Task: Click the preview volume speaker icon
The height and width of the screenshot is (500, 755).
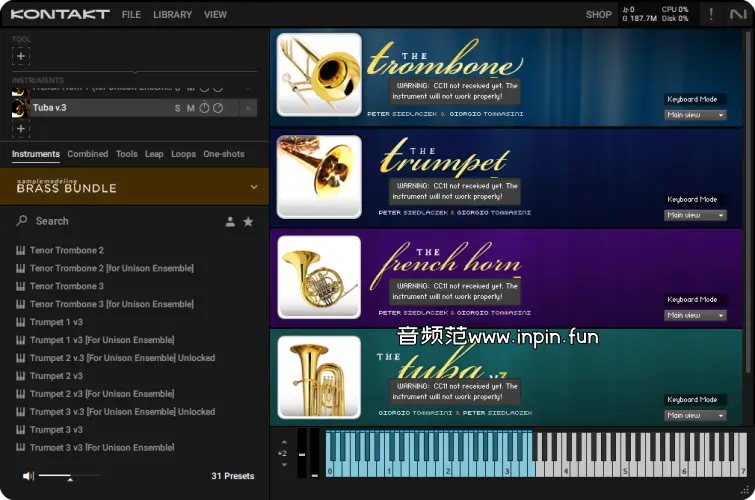Action: (x=28, y=476)
